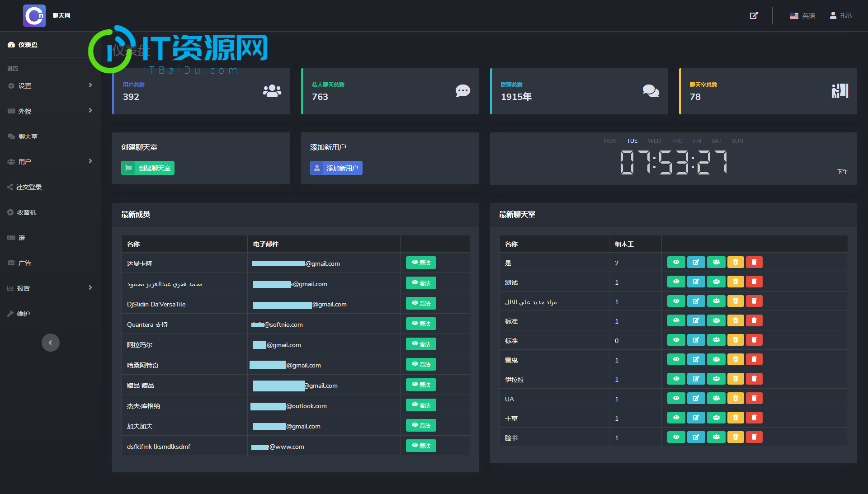Click the users group icon in 用户总数 card
Screen dimensions: 868x494
click(272, 91)
